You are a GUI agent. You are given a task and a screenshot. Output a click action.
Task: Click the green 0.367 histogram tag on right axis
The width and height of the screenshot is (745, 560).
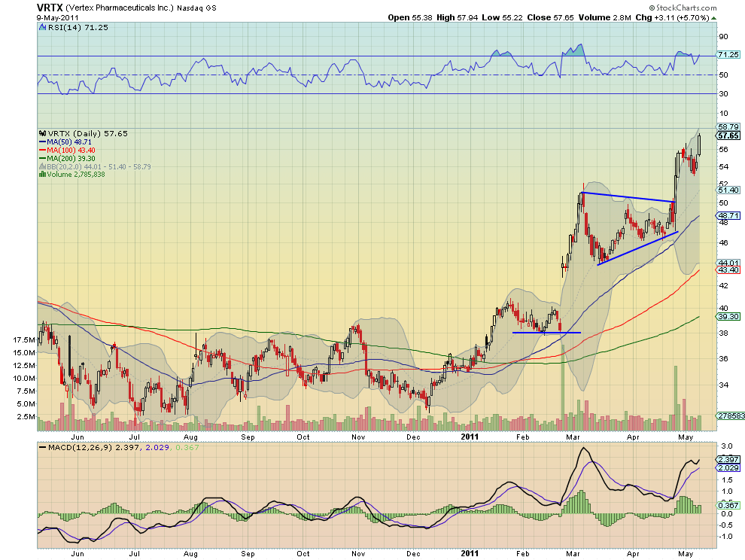pos(728,505)
